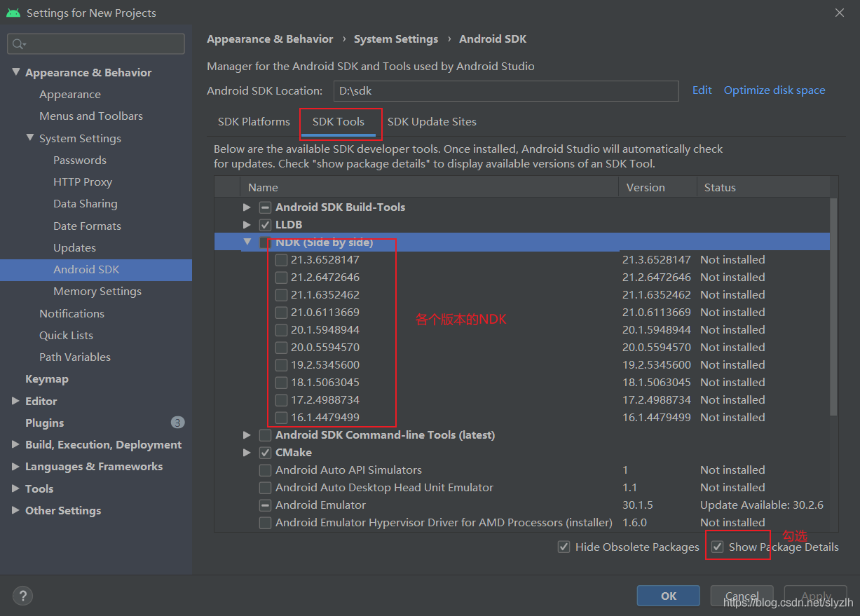Check the NDK 21.2.6472646 checkbox
The height and width of the screenshot is (616, 860).
coord(281,278)
